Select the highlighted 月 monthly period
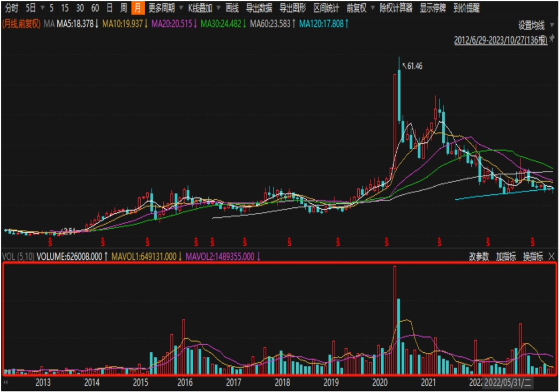Viewport: 559px width, 392px height. point(138,8)
